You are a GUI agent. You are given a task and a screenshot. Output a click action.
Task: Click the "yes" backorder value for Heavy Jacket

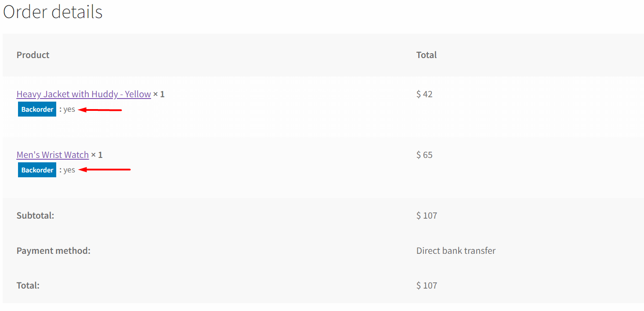click(x=69, y=109)
